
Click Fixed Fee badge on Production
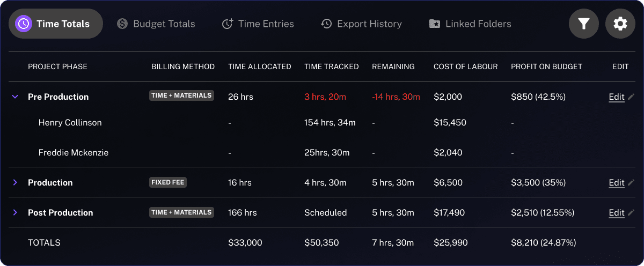coord(168,182)
